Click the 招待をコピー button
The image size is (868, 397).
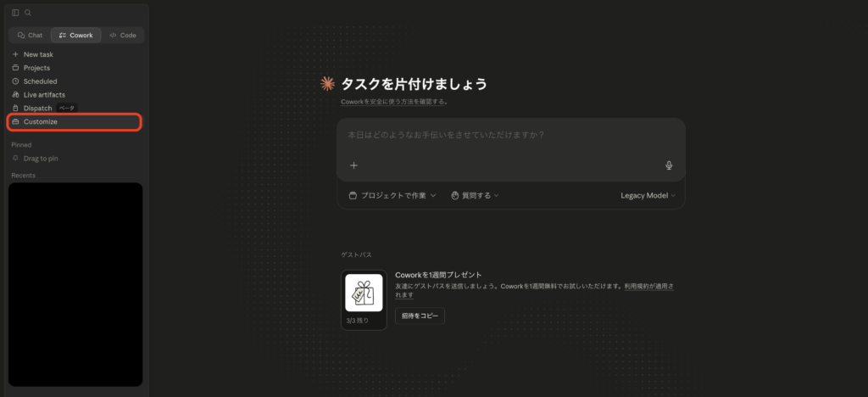(420, 316)
